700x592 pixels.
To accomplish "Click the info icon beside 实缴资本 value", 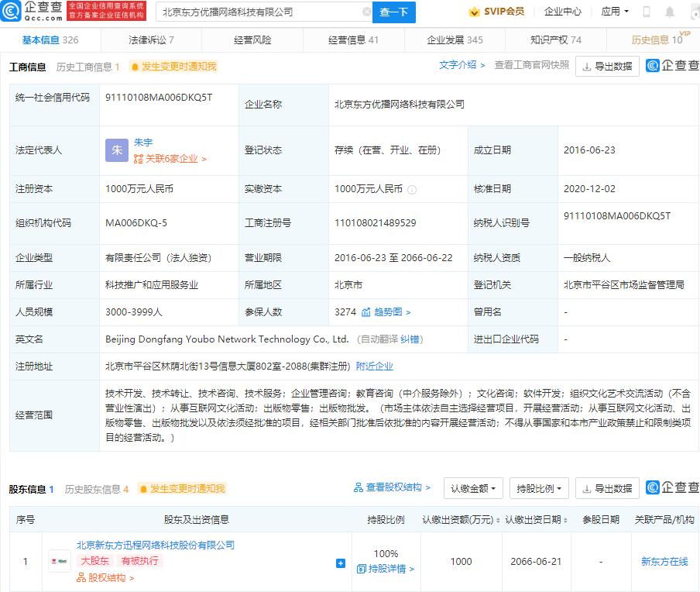I will coord(412,189).
